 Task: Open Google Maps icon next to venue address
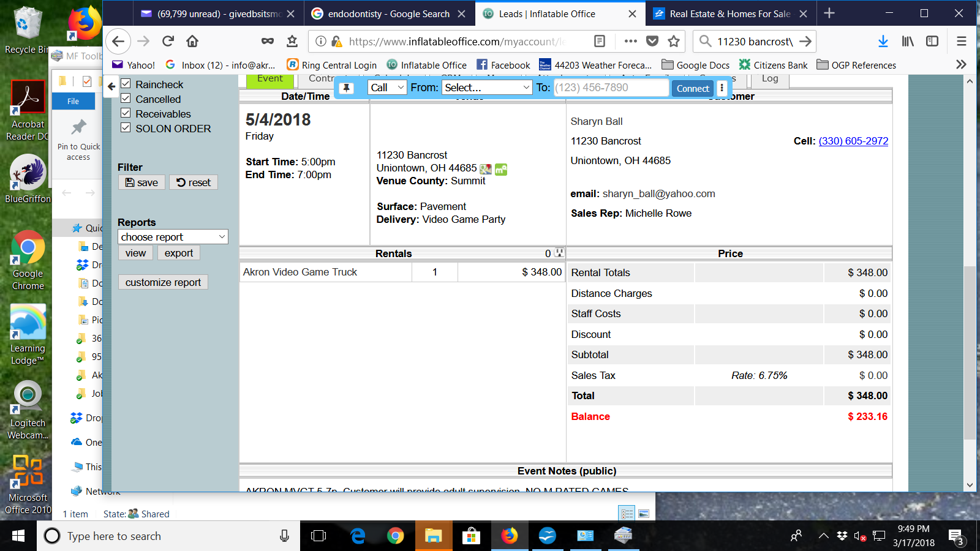(486, 169)
